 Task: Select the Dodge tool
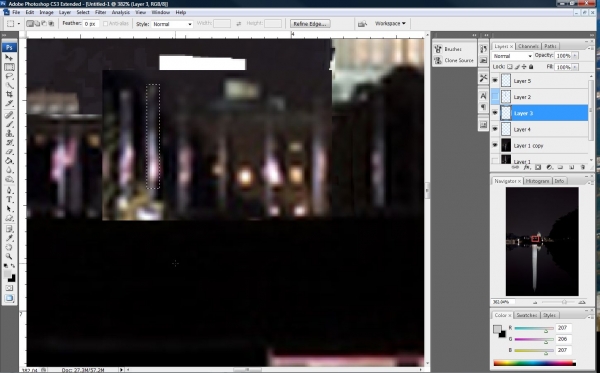[9, 179]
